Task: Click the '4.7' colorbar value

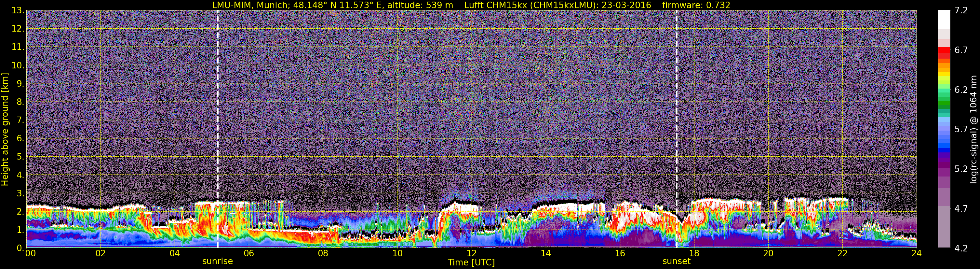Action: (x=961, y=208)
